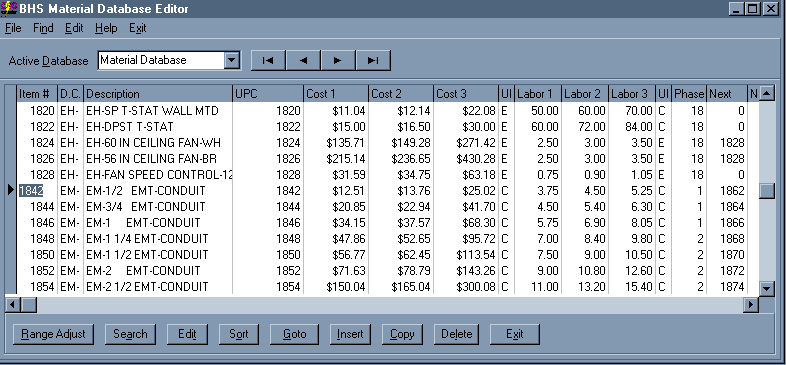Select description EM-1/2 EMT-CONDUIT
Image resolution: width=786 pixels, height=365 pixels.
click(145, 191)
